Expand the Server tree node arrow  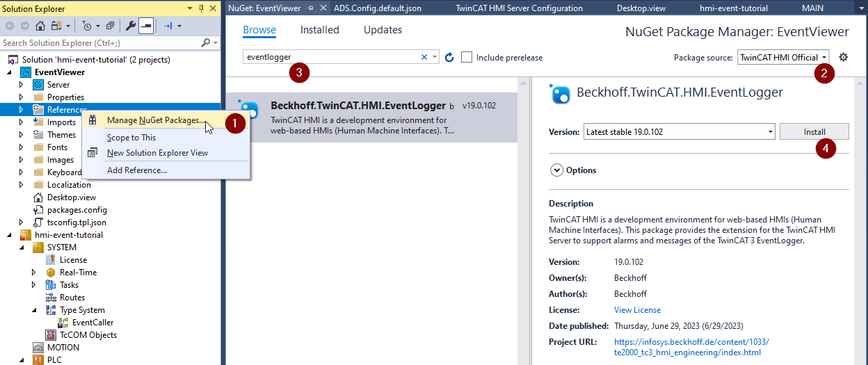point(21,85)
